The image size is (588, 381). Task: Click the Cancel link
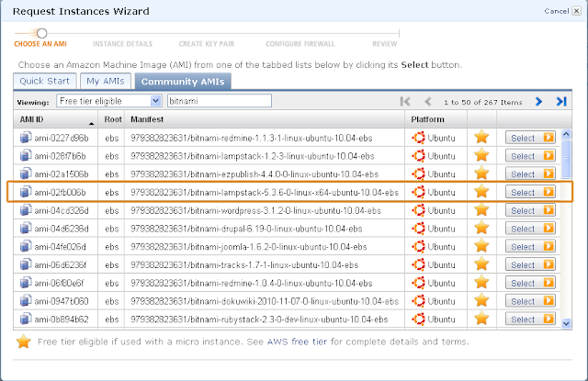pyautogui.click(x=557, y=11)
